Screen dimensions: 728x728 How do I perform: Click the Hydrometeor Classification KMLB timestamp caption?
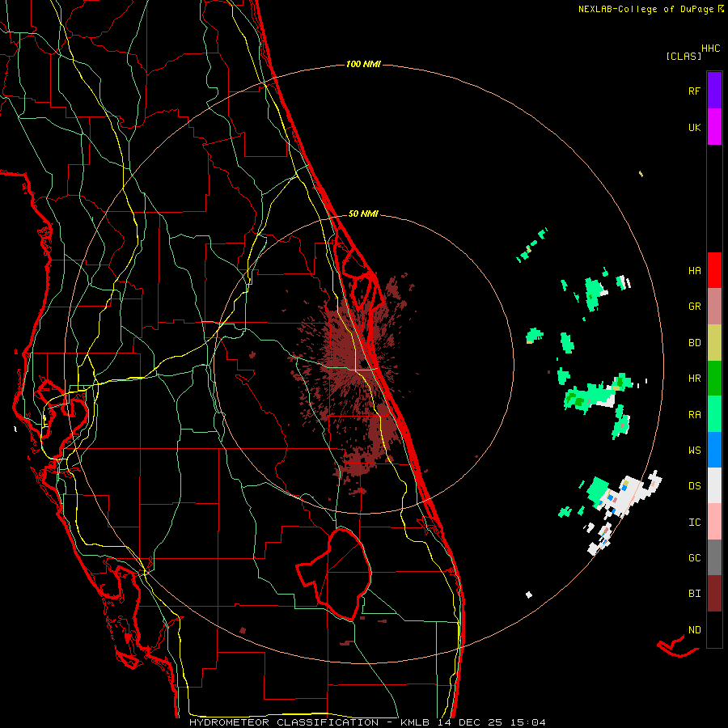pos(367,722)
